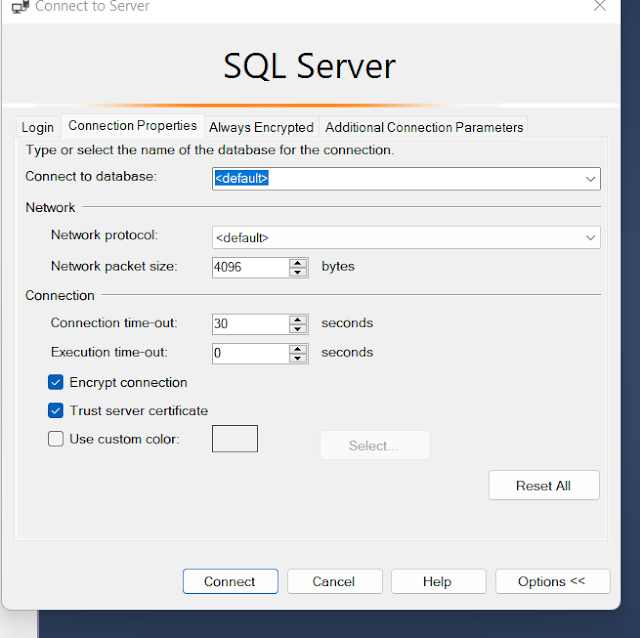Viewport: 640px width, 638px height.
Task: Click the custom color swatch box
Action: 235,439
